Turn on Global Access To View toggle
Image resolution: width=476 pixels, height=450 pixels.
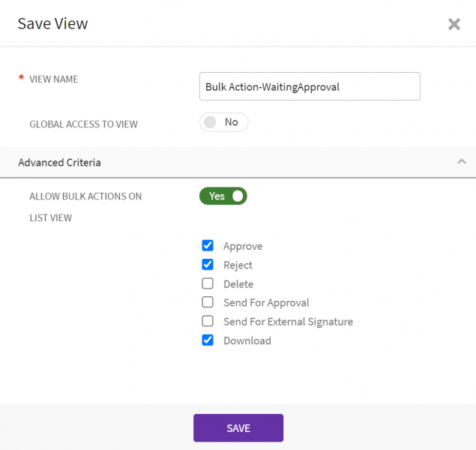[x=223, y=122]
